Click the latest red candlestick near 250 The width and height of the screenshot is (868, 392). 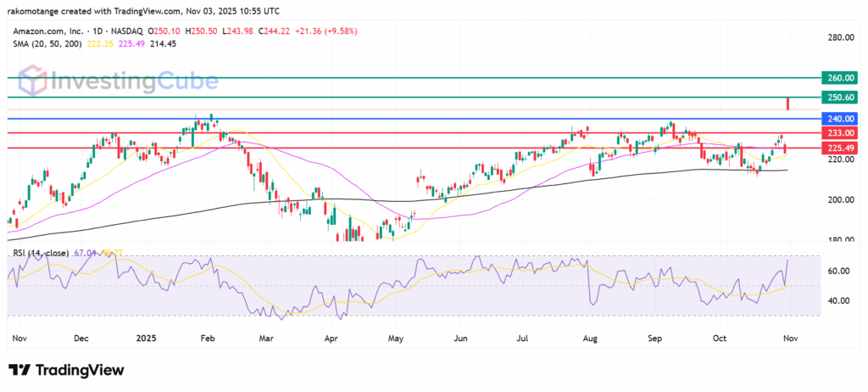pos(789,104)
